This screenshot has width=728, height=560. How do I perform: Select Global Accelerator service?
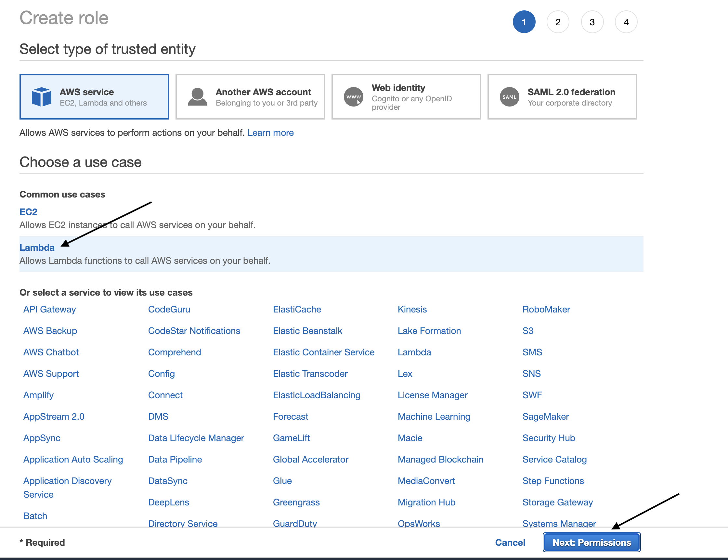(311, 459)
